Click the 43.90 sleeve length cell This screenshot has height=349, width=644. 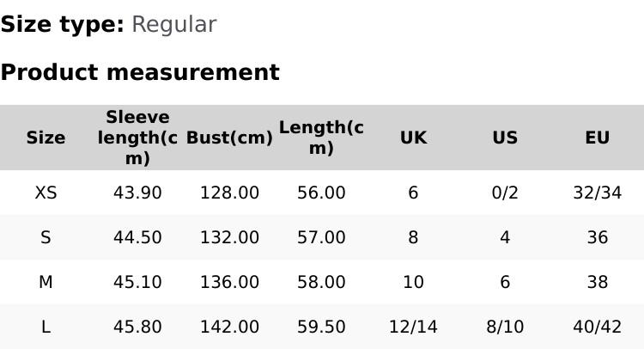(x=137, y=193)
